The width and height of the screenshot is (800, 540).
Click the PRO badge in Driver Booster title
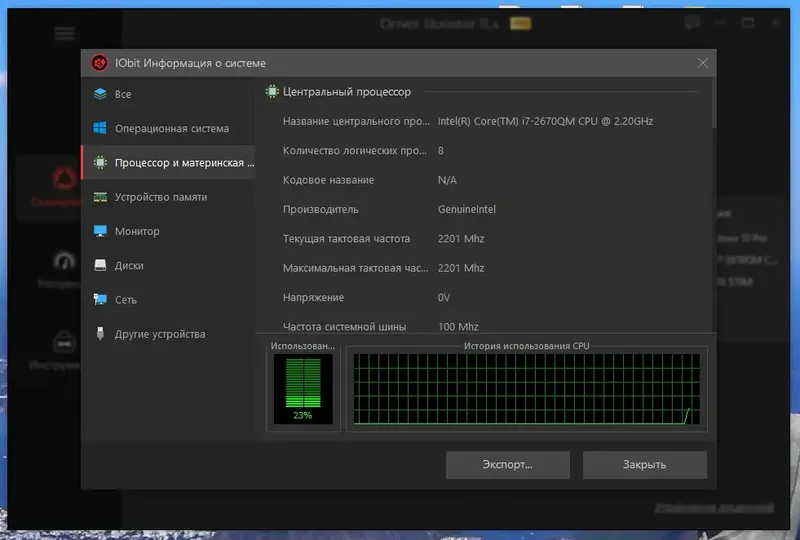click(x=520, y=23)
